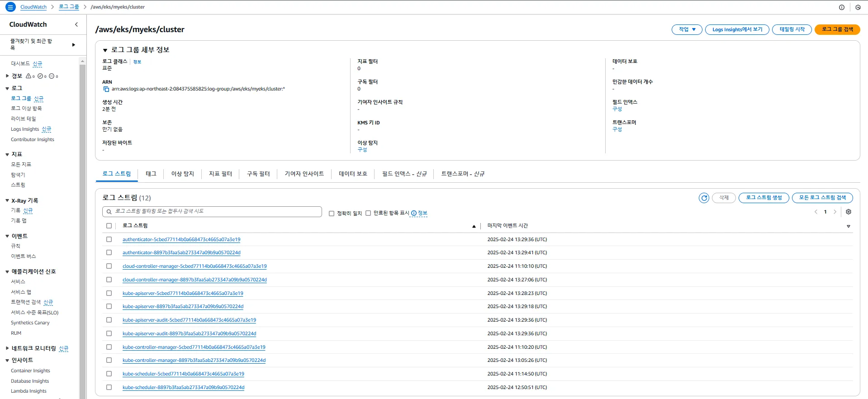Open authenticator-8897b3faa5ab log stream
Image resolution: width=868 pixels, height=399 pixels.
click(x=181, y=253)
